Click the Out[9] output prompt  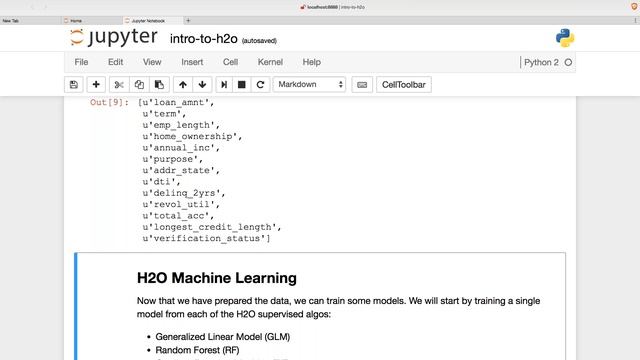(x=109, y=102)
